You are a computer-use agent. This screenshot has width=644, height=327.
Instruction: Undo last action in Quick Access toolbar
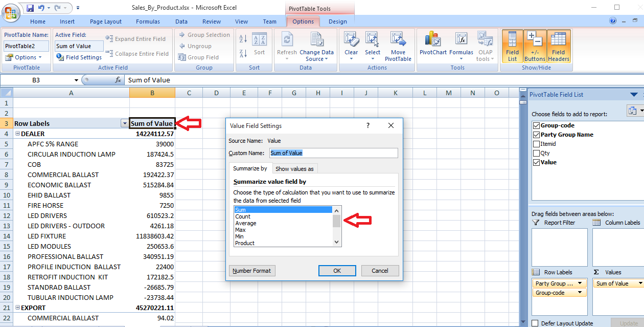(x=41, y=8)
